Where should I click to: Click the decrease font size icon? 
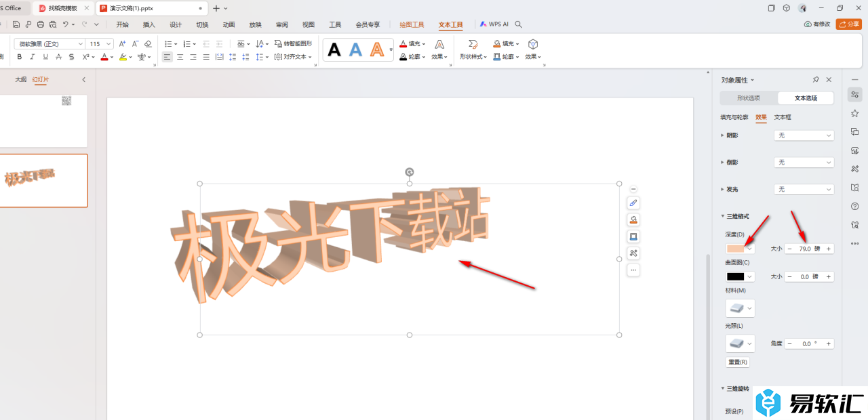coord(135,43)
